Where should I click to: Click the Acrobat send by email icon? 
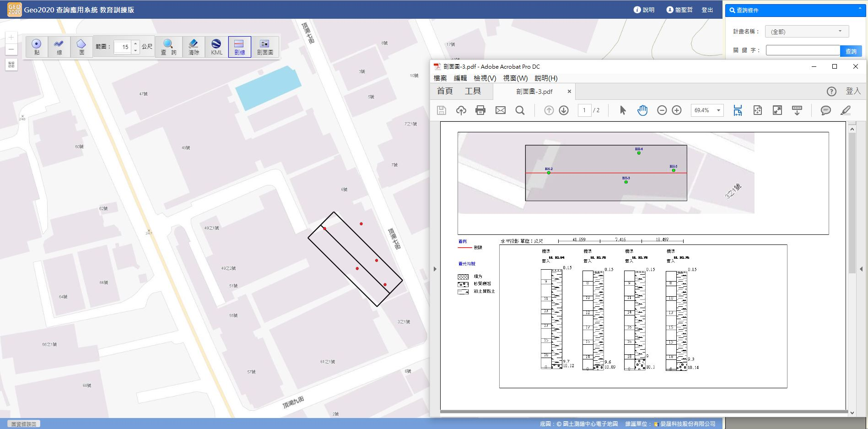click(501, 110)
